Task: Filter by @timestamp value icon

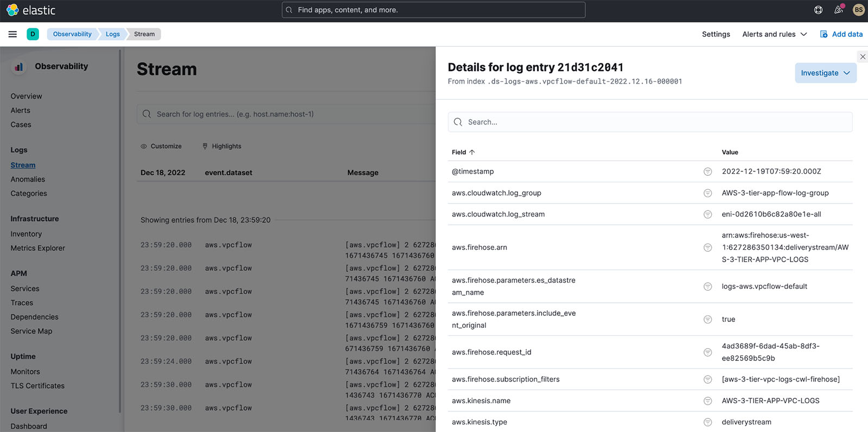Action: tap(707, 171)
